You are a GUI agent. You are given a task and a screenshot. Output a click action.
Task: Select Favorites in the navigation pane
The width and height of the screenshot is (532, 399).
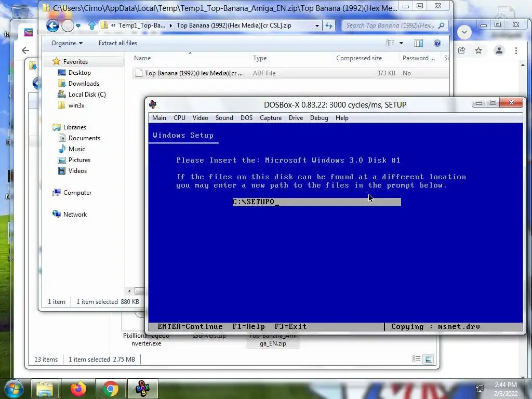tap(75, 61)
